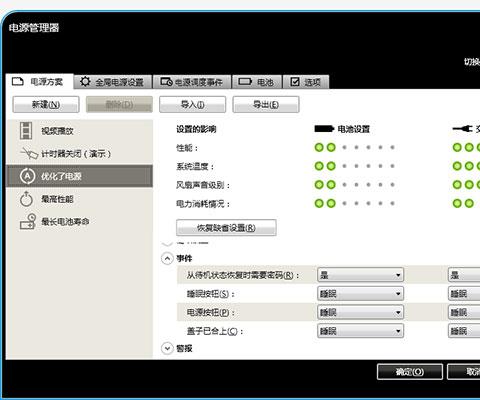Click the battery icon on 电池 tab
Viewport: 480px width, 400px height.
pyautogui.click(x=245, y=82)
